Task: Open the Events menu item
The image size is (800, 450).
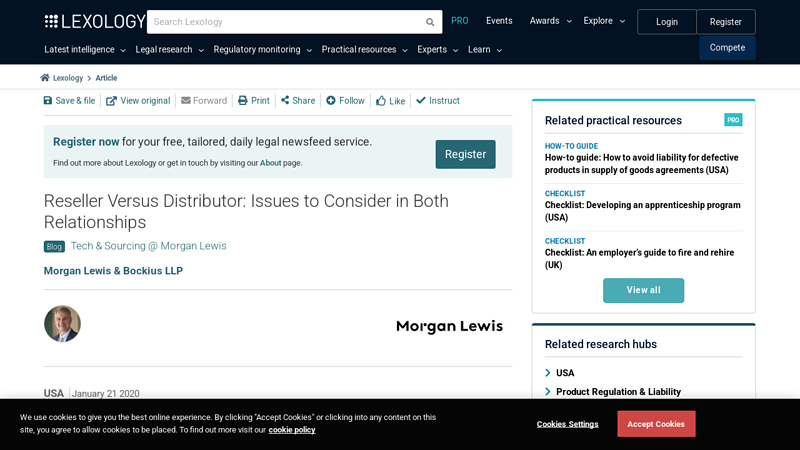Action: click(499, 21)
